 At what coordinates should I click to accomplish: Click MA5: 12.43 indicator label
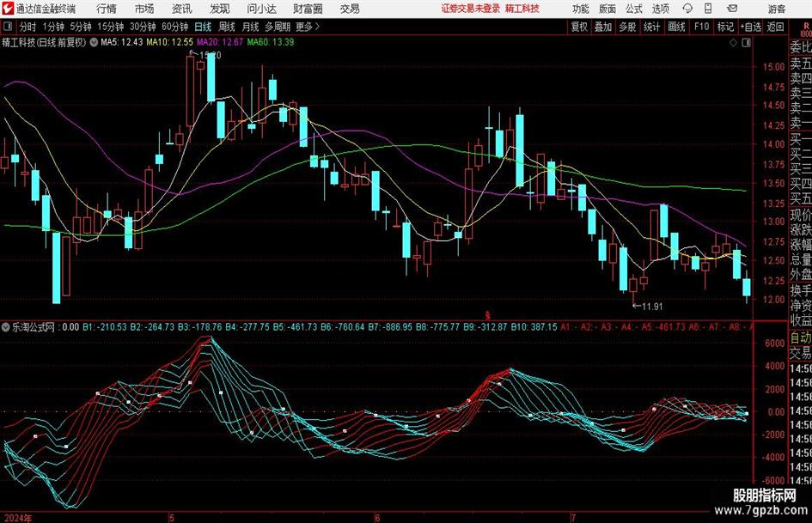coord(122,42)
